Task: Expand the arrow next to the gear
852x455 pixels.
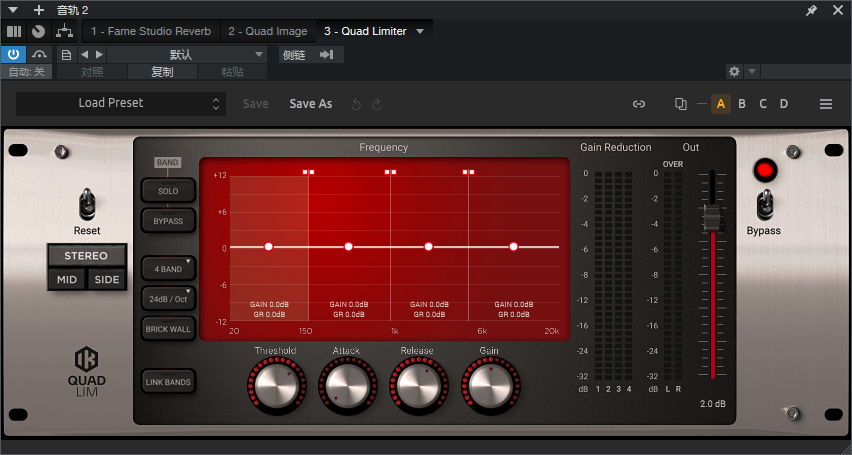Action: click(751, 71)
